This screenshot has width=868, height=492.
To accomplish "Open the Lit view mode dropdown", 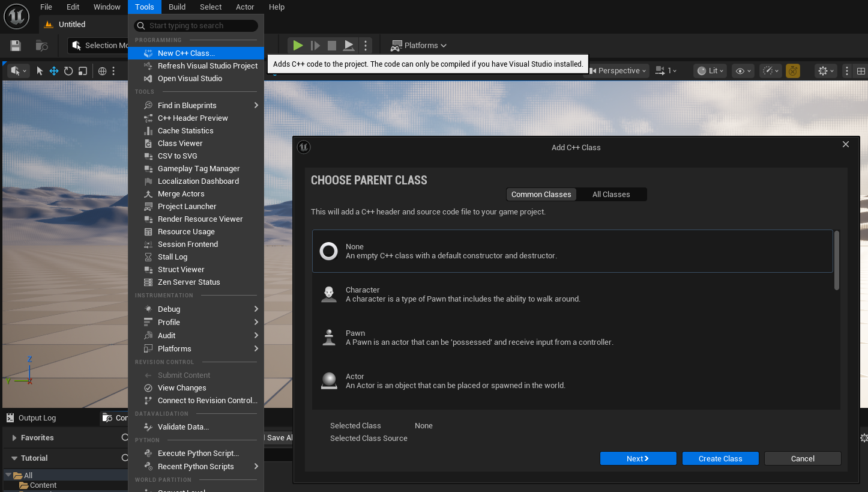I will [x=711, y=71].
